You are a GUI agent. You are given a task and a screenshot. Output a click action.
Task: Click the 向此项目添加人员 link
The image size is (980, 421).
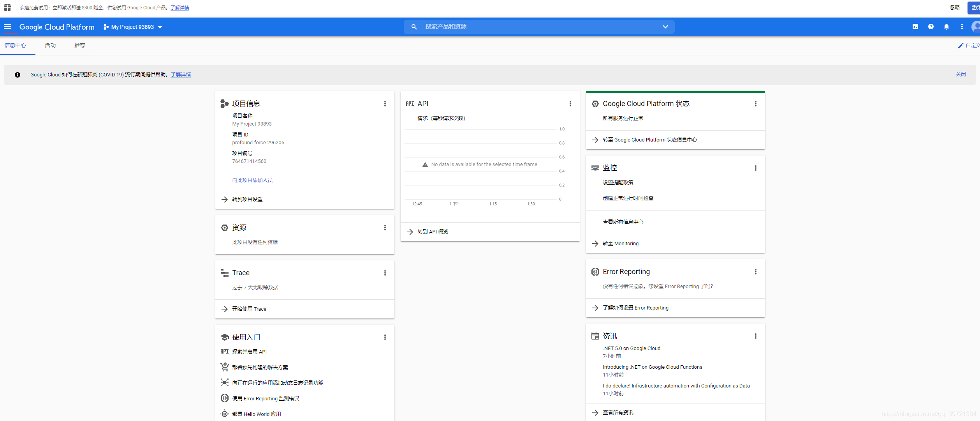click(x=252, y=180)
